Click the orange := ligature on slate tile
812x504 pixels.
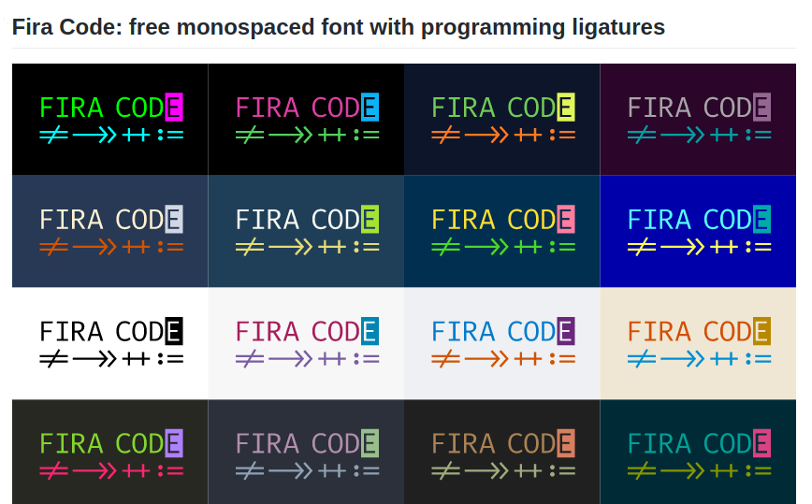pos(169,247)
